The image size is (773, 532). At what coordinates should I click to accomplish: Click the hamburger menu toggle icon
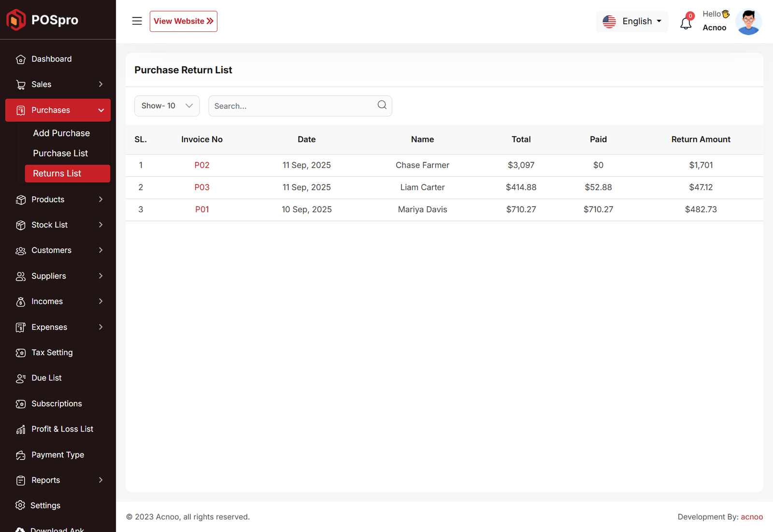pyautogui.click(x=137, y=21)
